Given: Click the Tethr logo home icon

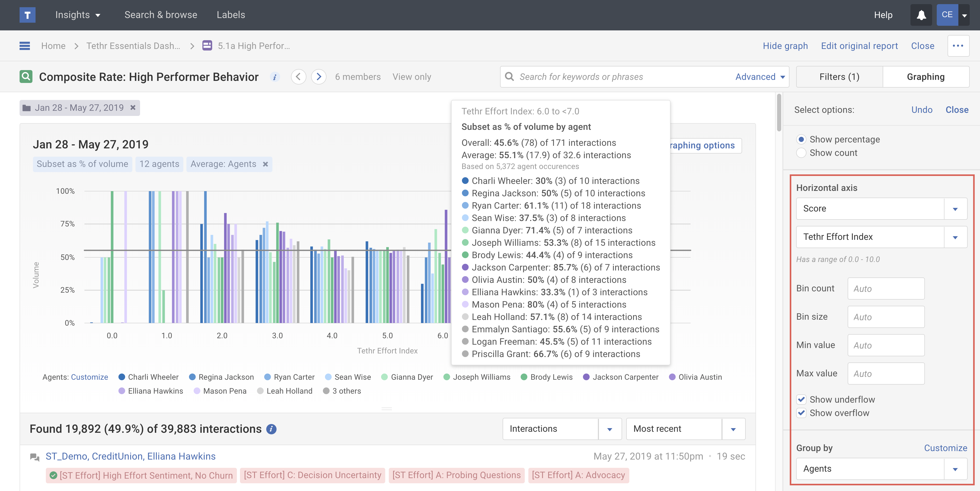Looking at the screenshot, I should click(27, 15).
